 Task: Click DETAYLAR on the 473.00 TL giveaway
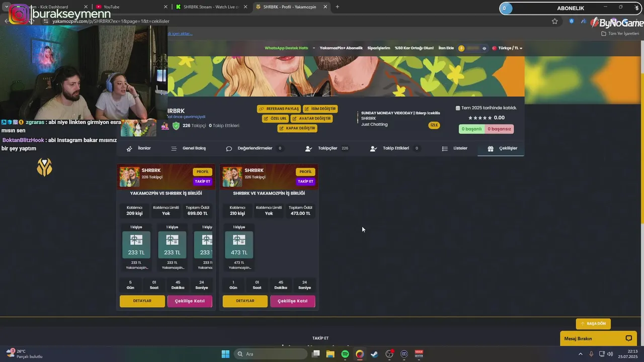click(245, 301)
